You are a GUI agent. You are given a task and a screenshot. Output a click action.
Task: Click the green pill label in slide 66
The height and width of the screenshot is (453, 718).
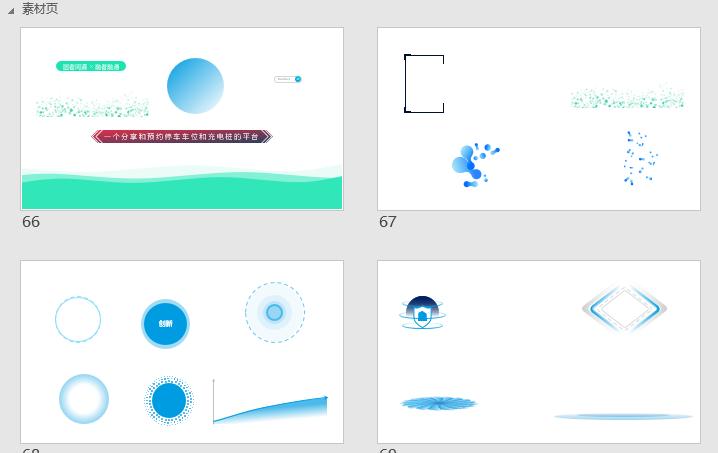[91, 67]
